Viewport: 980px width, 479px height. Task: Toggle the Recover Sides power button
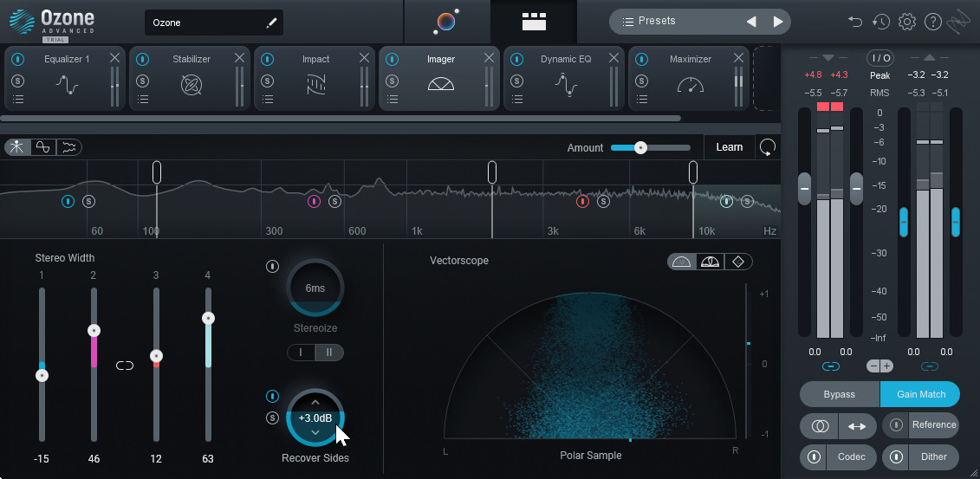pos(272,396)
